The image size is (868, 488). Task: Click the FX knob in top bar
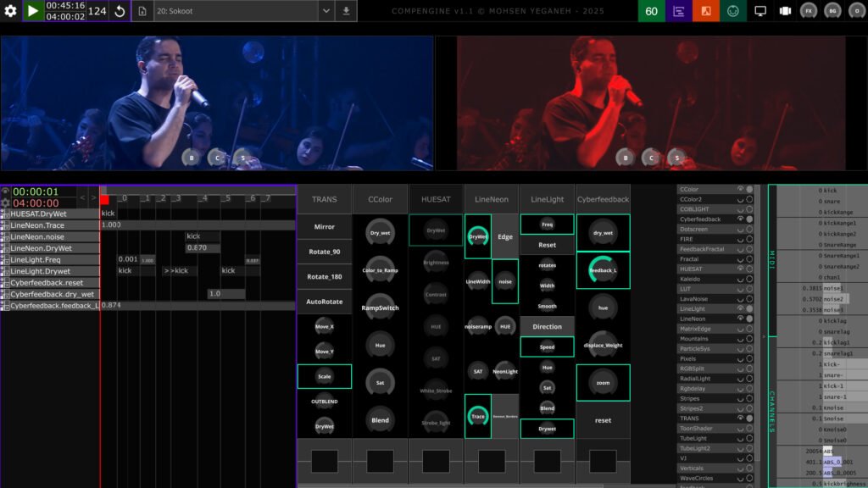(x=808, y=11)
